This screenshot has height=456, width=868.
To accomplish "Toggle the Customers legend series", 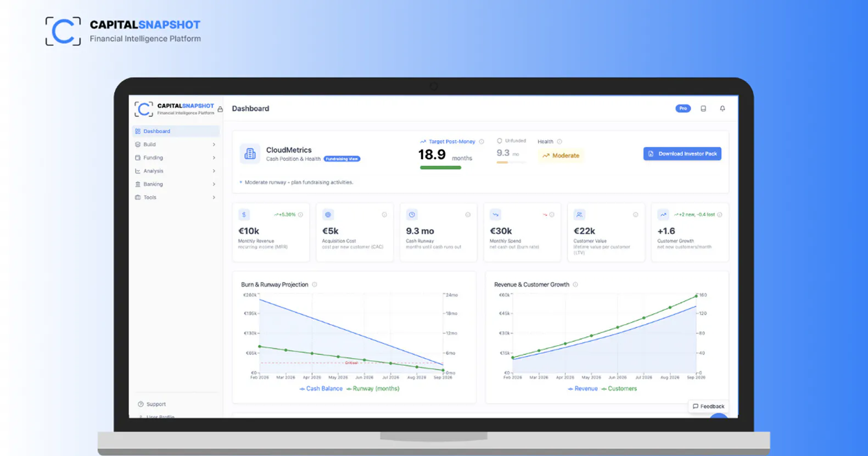I will [619, 388].
